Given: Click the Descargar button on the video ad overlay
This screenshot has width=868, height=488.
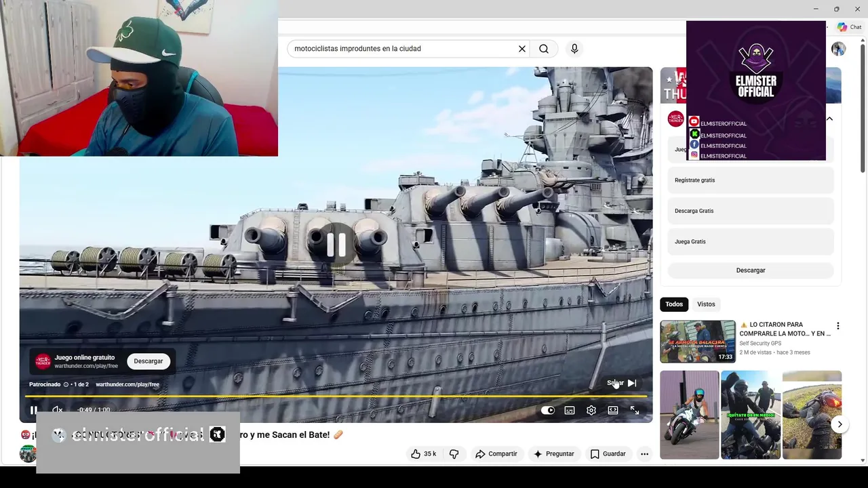Looking at the screenshot, I should (148, 361).
